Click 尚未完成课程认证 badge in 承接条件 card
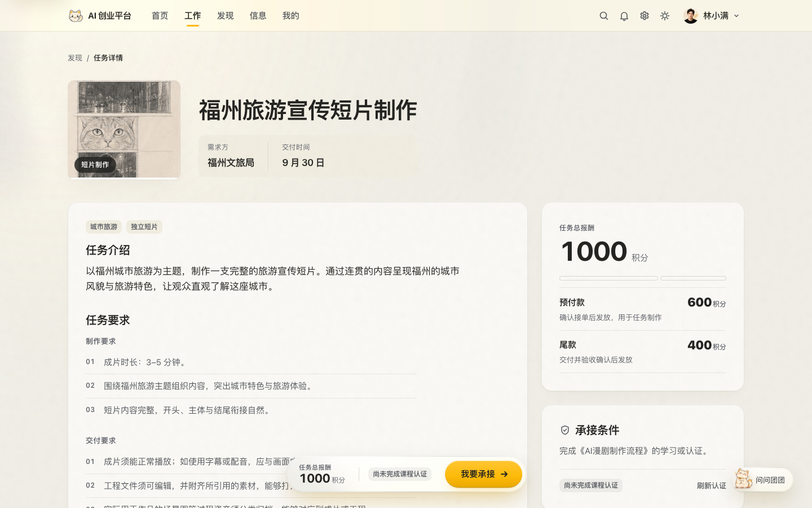The width and height of the screenshot is (812, 508). coord(591,485)
